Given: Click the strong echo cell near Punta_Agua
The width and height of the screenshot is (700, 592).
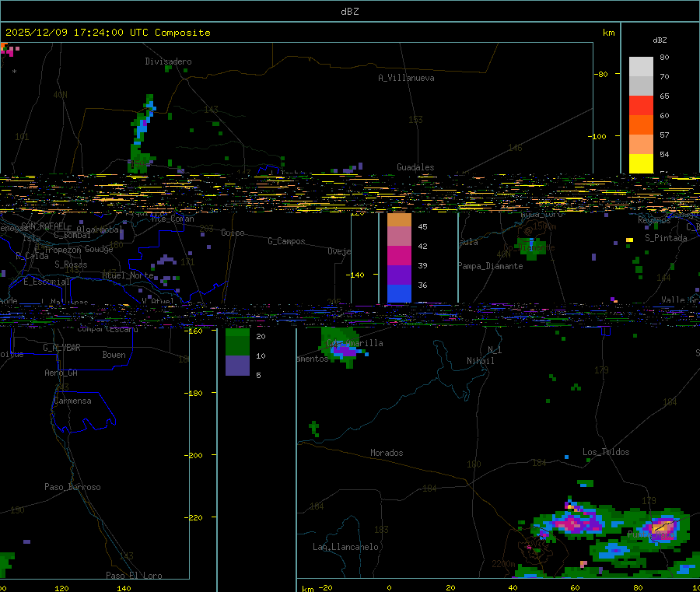Looking at the screenshot, I should coord(663,527).
